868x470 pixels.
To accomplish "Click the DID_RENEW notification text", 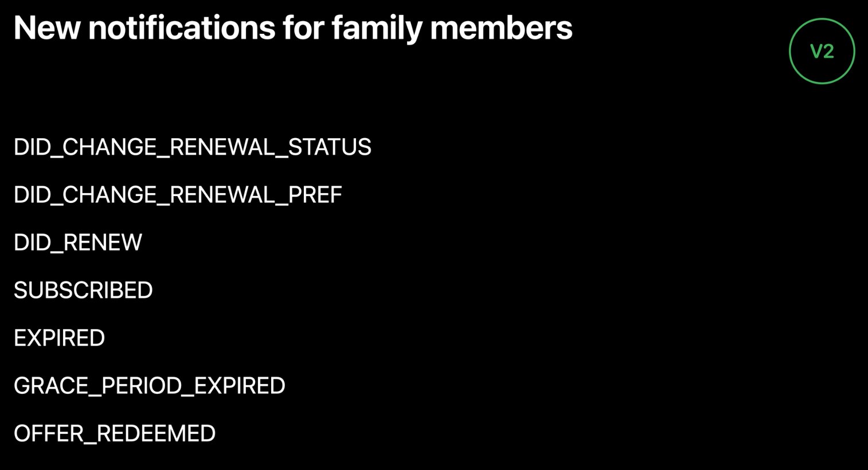I will coord(77,242).
